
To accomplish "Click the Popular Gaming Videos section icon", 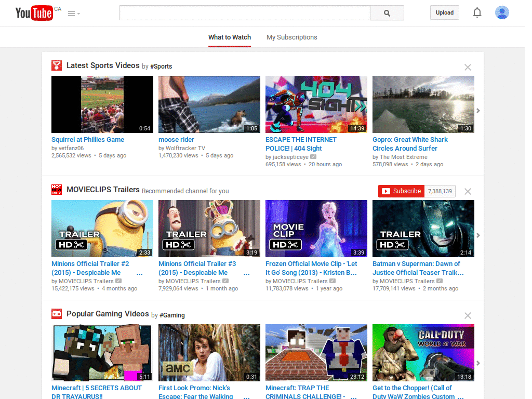I will tap(57, 314).
